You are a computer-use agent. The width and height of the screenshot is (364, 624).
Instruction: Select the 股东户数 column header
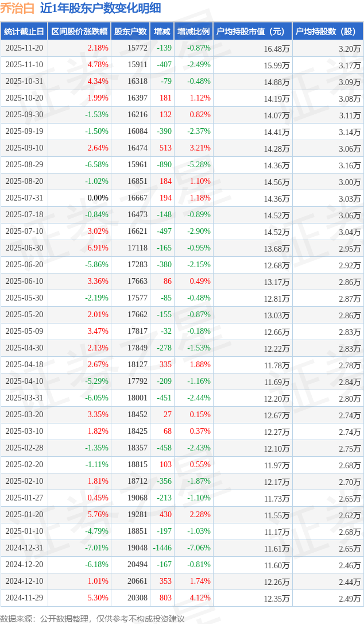point(130,32)
